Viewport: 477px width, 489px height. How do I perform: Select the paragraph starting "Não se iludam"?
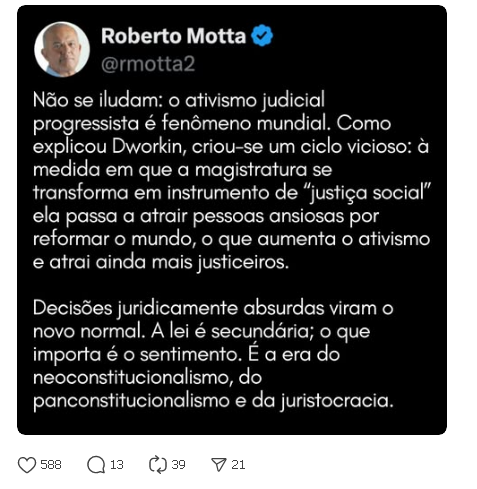(232, 181)
